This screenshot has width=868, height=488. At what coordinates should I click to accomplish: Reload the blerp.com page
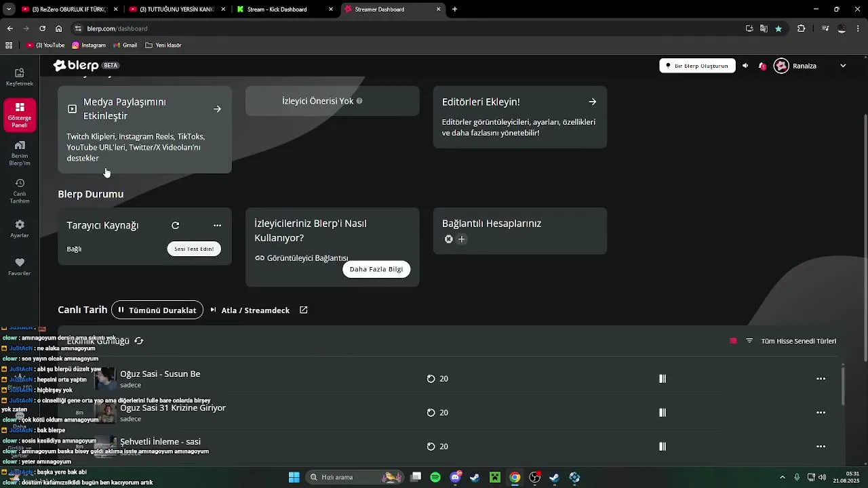42,28
